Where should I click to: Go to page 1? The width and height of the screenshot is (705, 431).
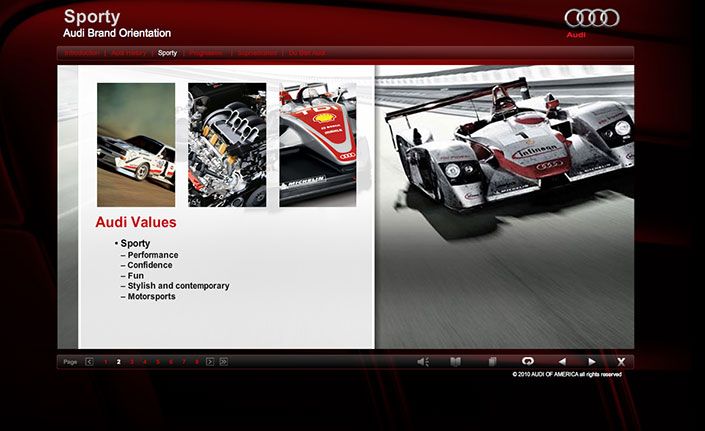click(106, 362)
